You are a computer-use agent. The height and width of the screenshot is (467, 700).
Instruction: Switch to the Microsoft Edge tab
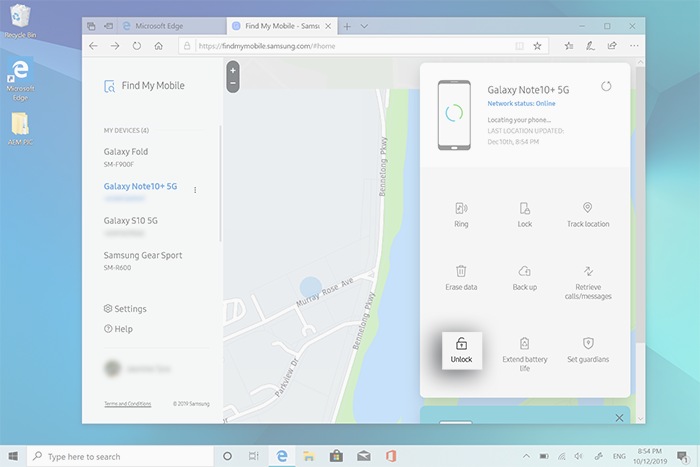click(172, 26)
